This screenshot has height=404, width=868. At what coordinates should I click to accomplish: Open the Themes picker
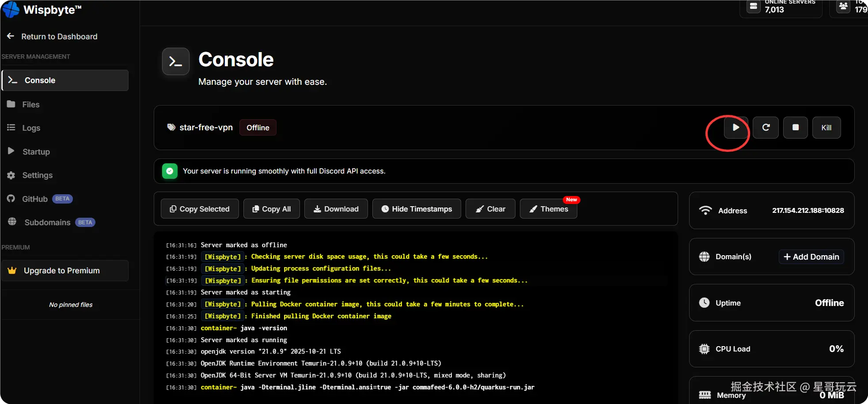pos(549,209)
